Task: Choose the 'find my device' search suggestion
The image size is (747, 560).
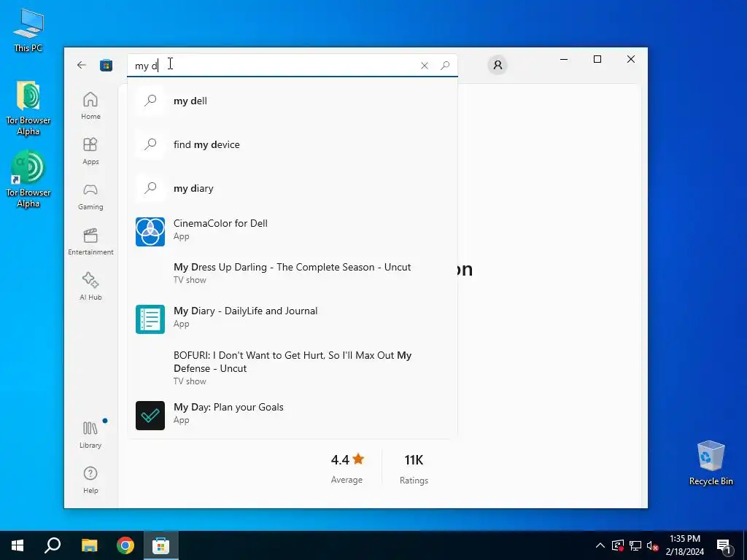Action: (293, 144)
